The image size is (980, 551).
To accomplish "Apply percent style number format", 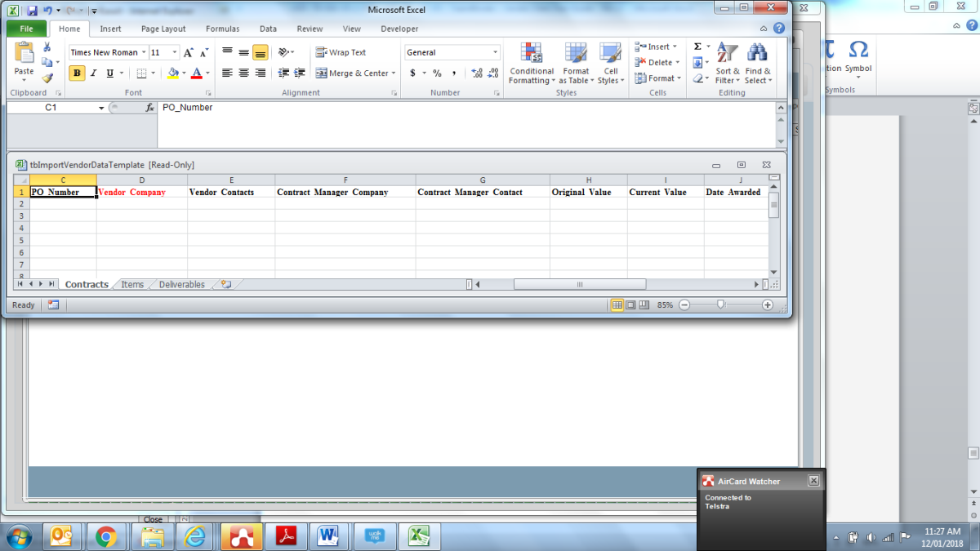I will pyautogui.click(x=437, y=73).
